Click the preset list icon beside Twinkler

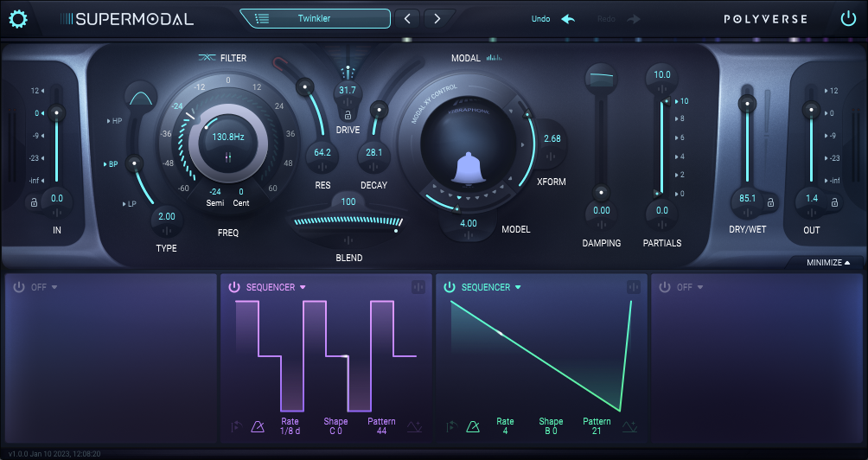(x=260, y=18)
